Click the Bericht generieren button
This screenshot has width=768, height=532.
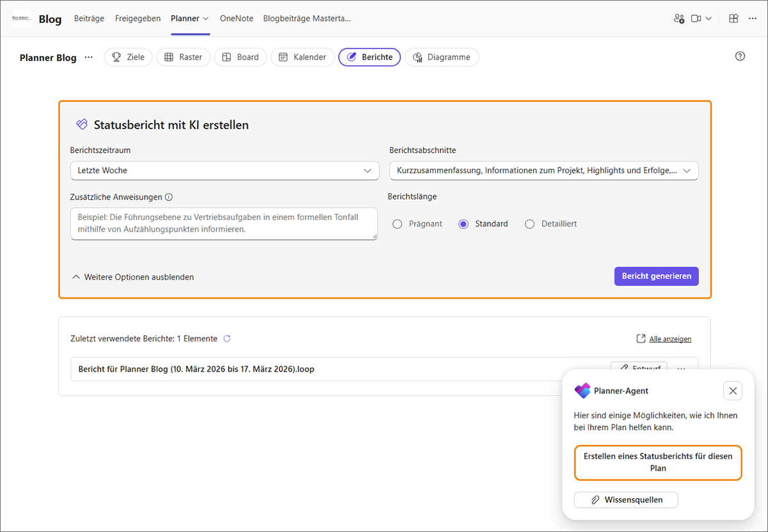tap(656, 276)
